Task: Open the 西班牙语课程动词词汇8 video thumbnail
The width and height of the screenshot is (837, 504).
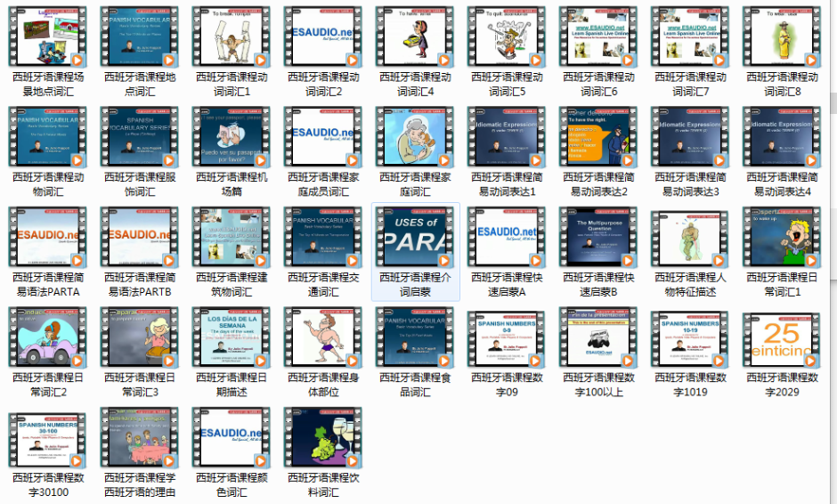Action: pyautogui.click(x=781, y=37)
